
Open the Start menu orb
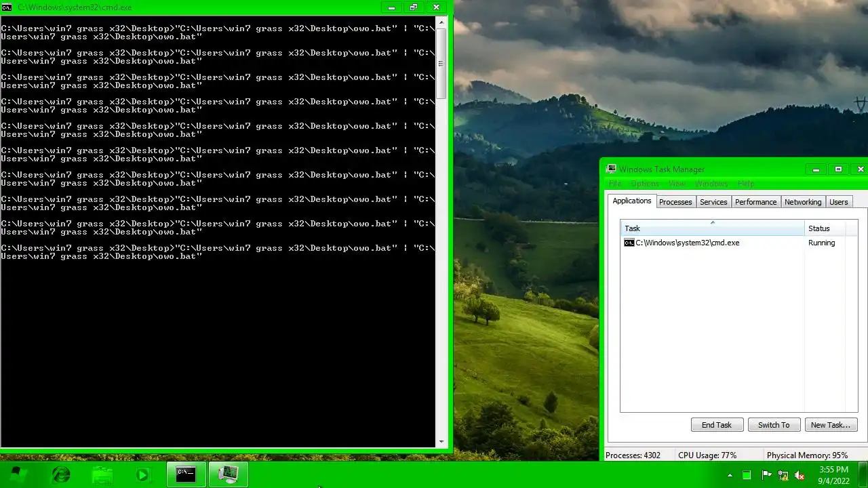[17, 474]
